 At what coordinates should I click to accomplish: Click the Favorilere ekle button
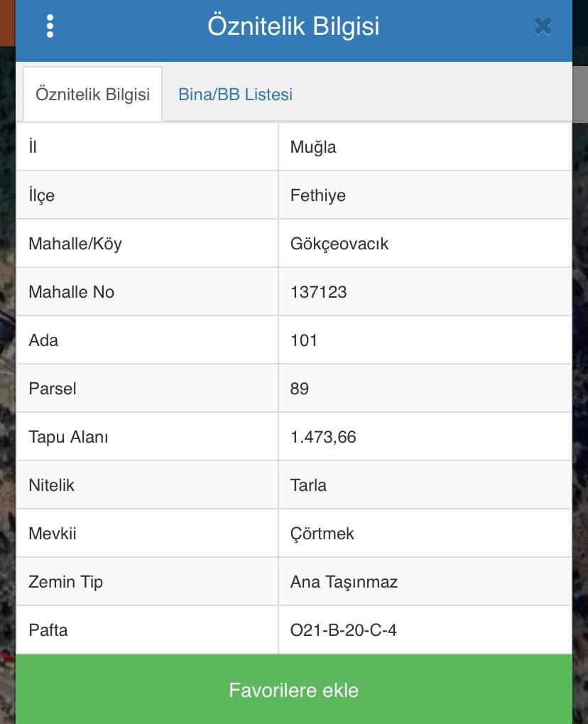(x=294, y=689)
